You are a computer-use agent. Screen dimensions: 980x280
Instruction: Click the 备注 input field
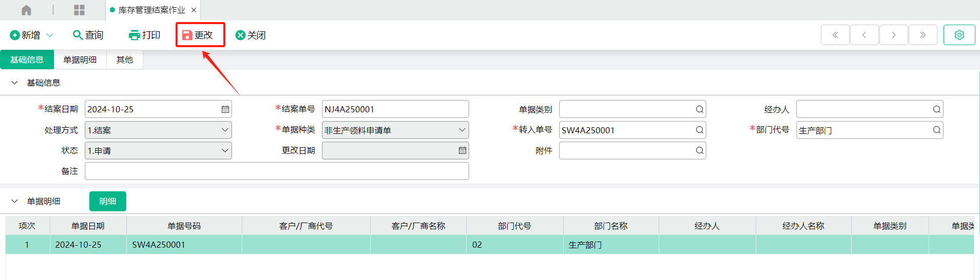[277, 171]
